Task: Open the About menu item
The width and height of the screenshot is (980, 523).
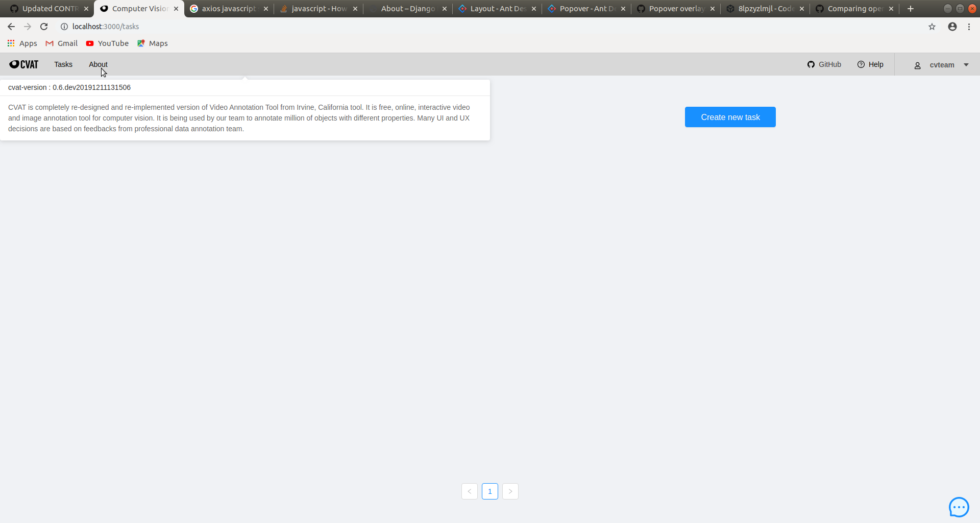Action: click(98, 64)
